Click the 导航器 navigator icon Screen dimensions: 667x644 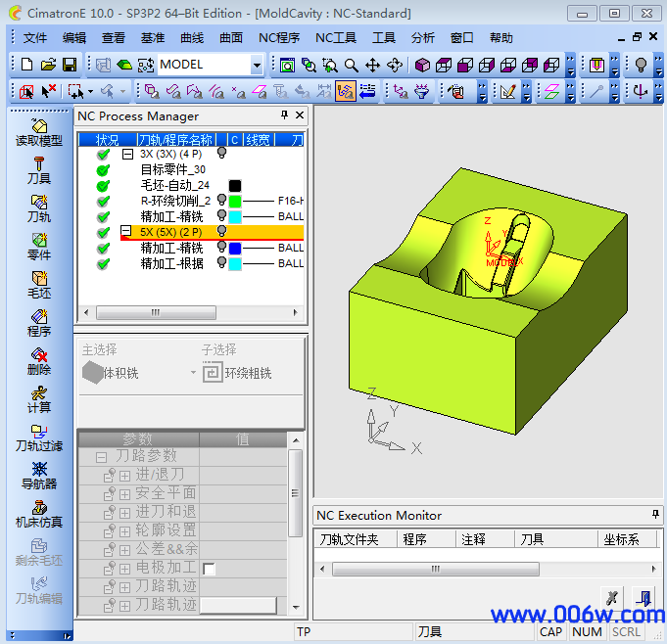click(39, 475)
